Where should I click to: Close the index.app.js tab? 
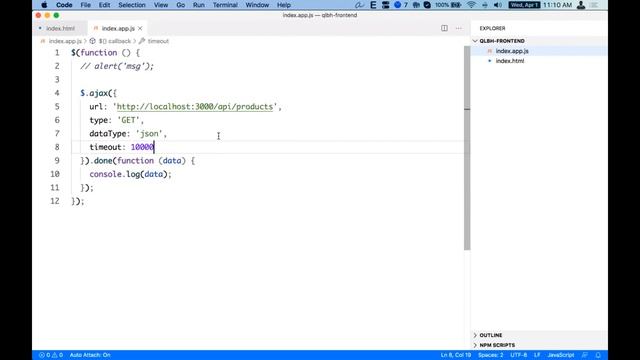[x=140, y=28]
